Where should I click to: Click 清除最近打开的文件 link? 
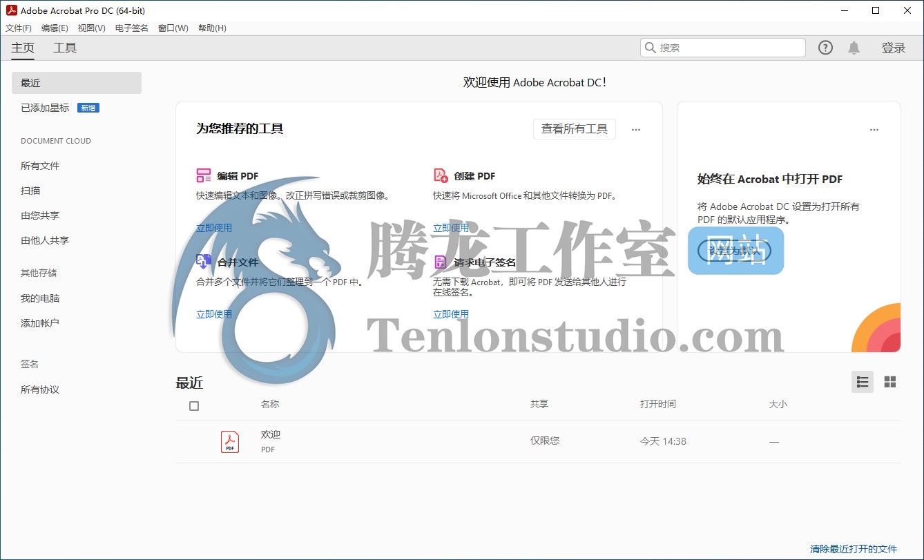pos(854,549)
